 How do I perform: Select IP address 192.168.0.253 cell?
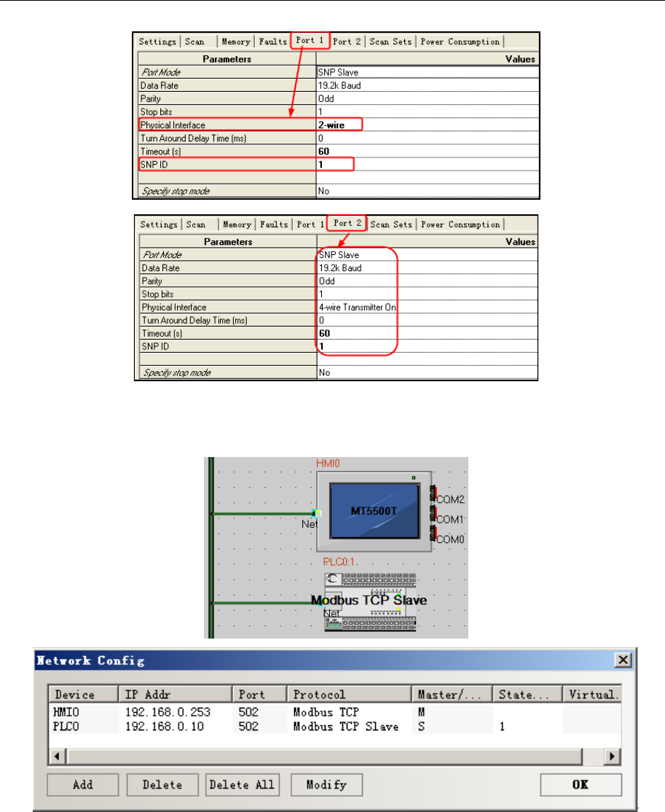coord(168,712)
